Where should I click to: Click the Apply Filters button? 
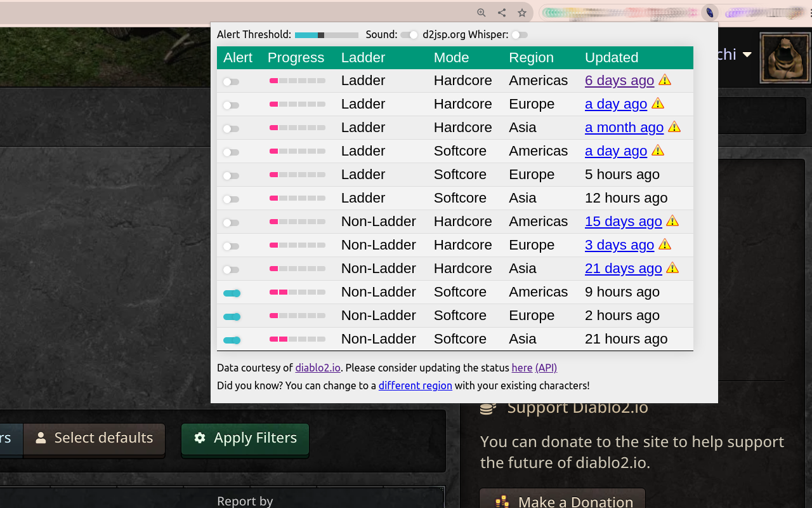245,438
